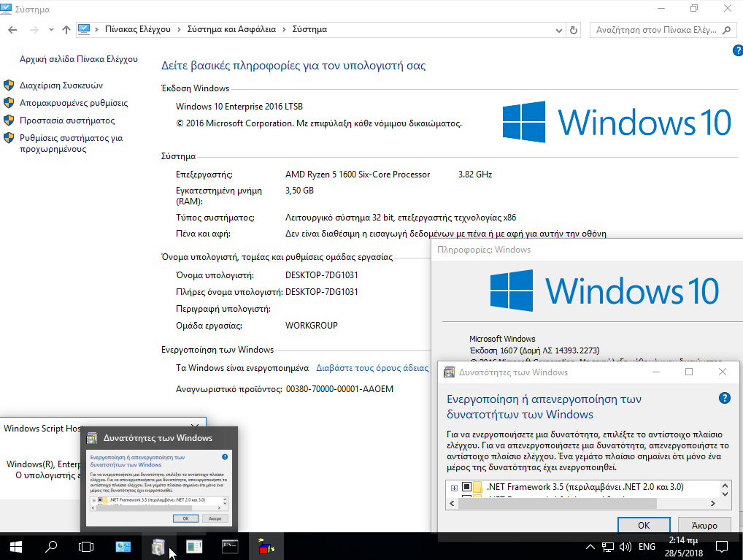Change ENG input language
The image size is (743, 560).
coord(647,547)
